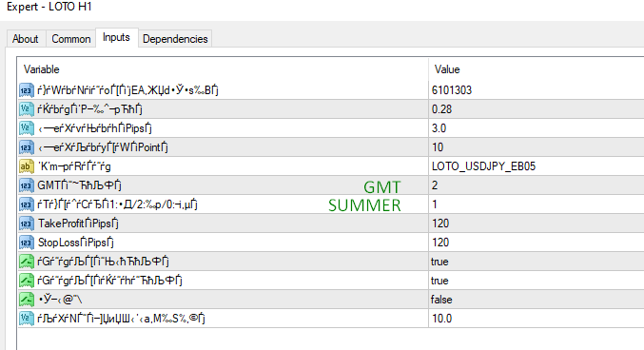Click the TakeProfit value 120 field

(536, 224)
